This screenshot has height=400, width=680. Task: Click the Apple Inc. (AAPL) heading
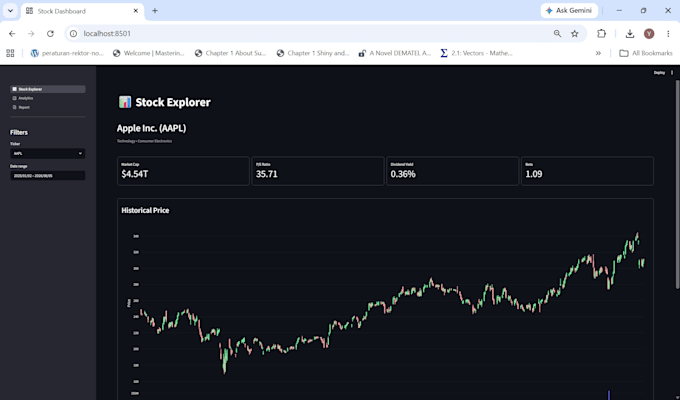click(x=151, y=128)
